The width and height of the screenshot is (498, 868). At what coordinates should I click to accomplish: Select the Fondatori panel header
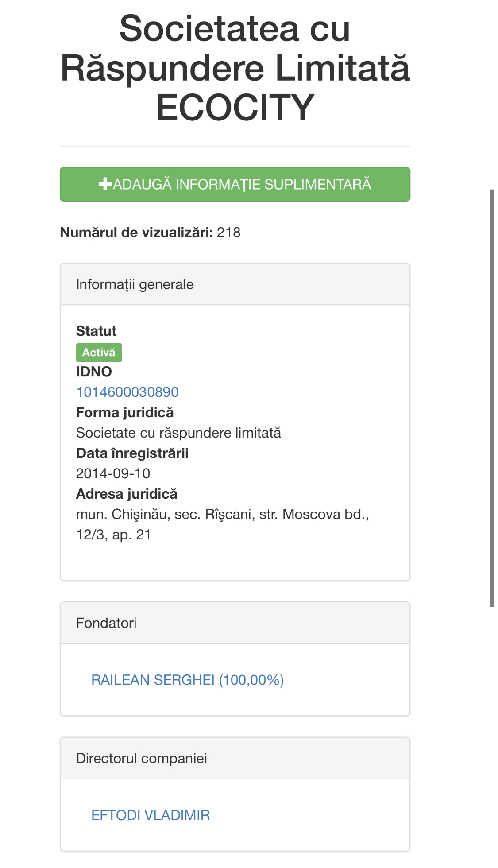pyautogui.click(x=235, y=623)
